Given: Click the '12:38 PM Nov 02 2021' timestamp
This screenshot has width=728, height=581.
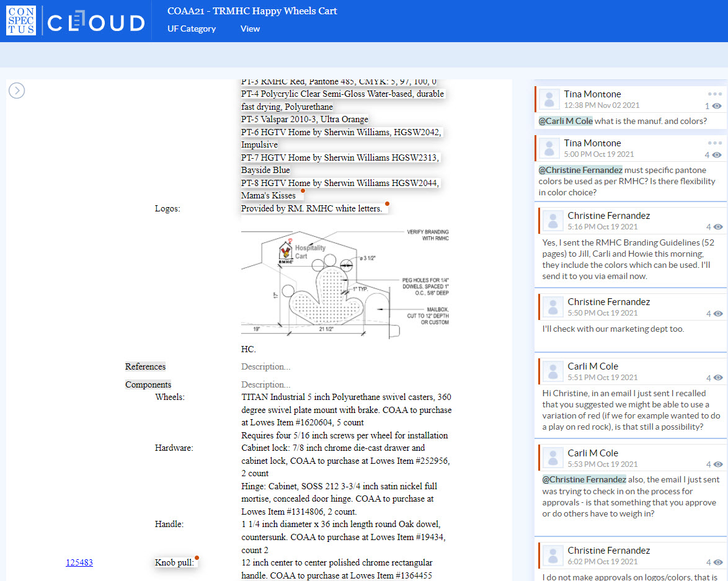Looking at the screenshot, I should 601,105.
